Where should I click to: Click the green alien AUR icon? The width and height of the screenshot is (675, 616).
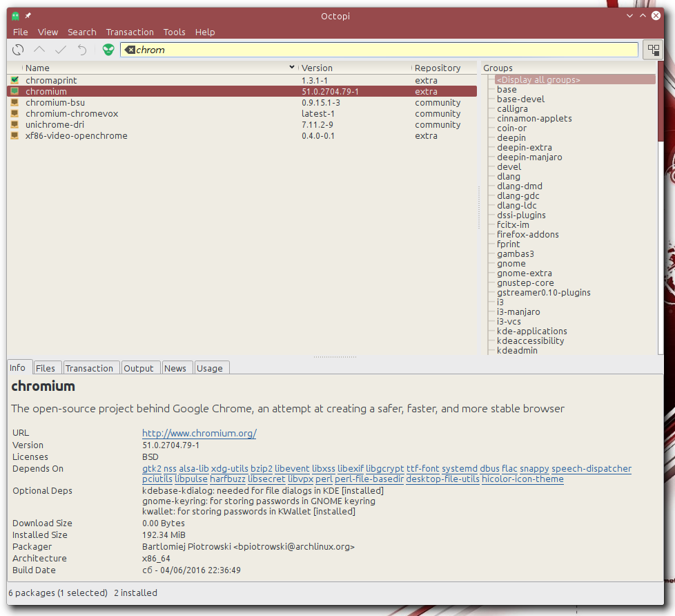coord(108,50)
